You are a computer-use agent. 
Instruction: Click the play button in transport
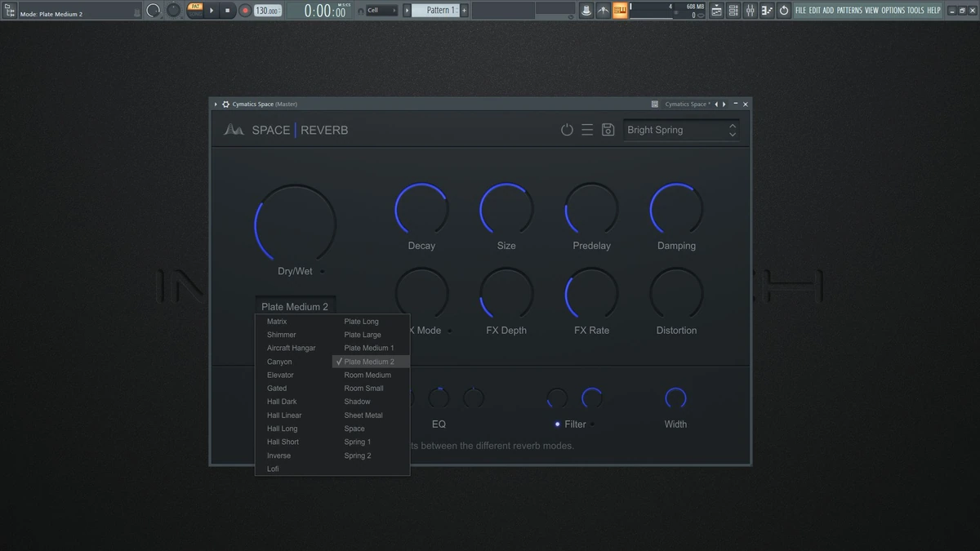pos(212,11)
